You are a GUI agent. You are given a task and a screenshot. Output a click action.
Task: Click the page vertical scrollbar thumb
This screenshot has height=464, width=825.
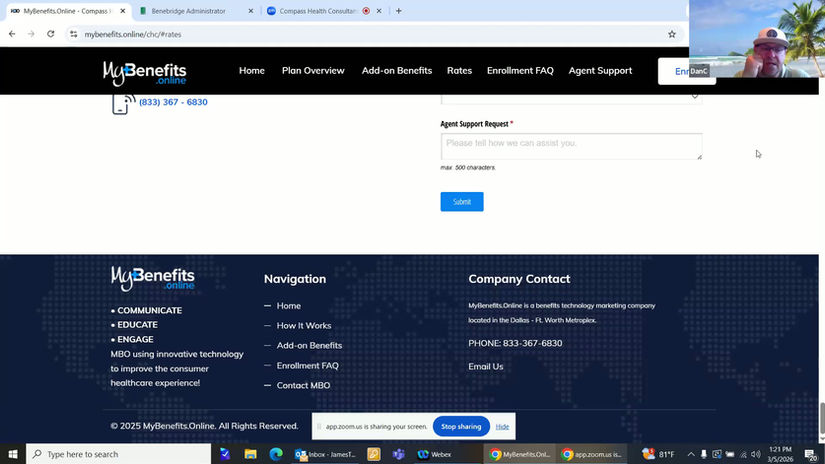coord(821,417)
